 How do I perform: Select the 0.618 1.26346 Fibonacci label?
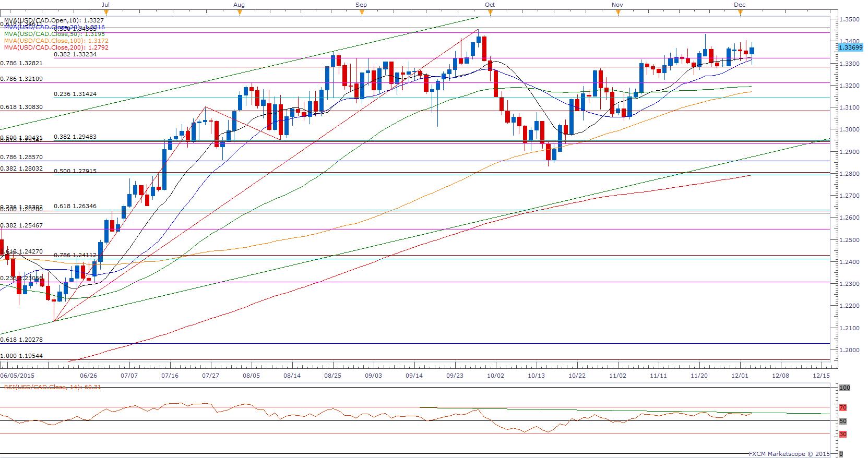coord(75,207)
